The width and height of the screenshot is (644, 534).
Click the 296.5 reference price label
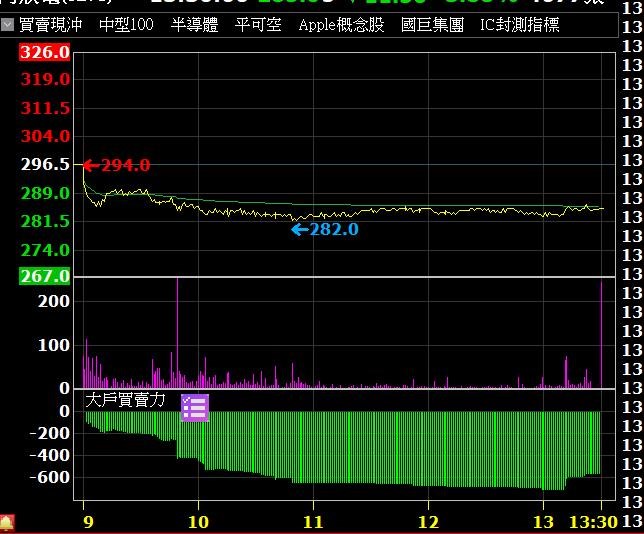pyautogui.click(x=45, y=164)
